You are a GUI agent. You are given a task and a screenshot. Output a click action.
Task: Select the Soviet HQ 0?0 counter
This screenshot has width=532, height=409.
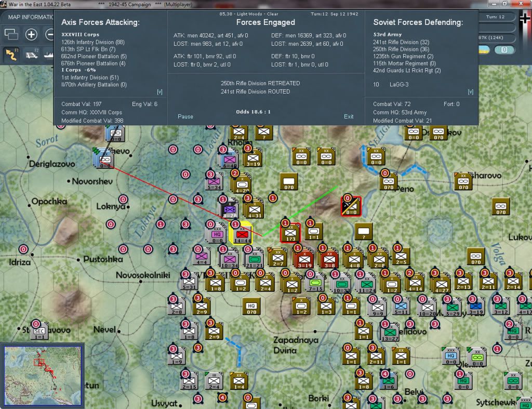pyautogui.click(x=251, y=306)
